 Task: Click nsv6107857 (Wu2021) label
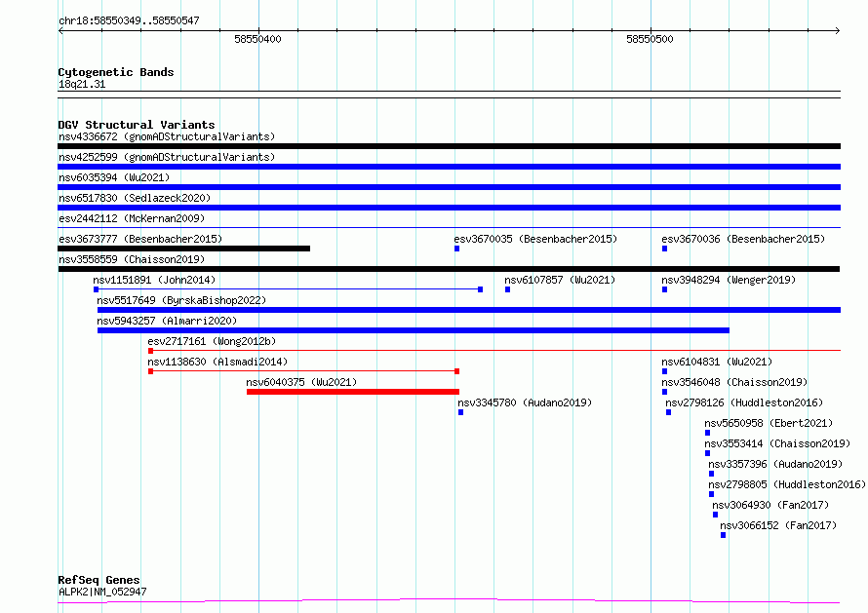point(560,280)
